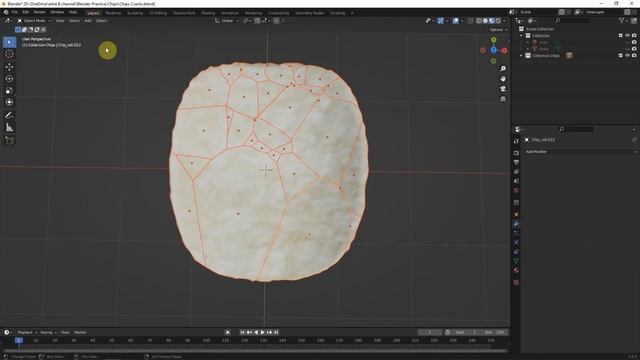
Task: Open the viewport Add menu
Action: tap(88, 20)
